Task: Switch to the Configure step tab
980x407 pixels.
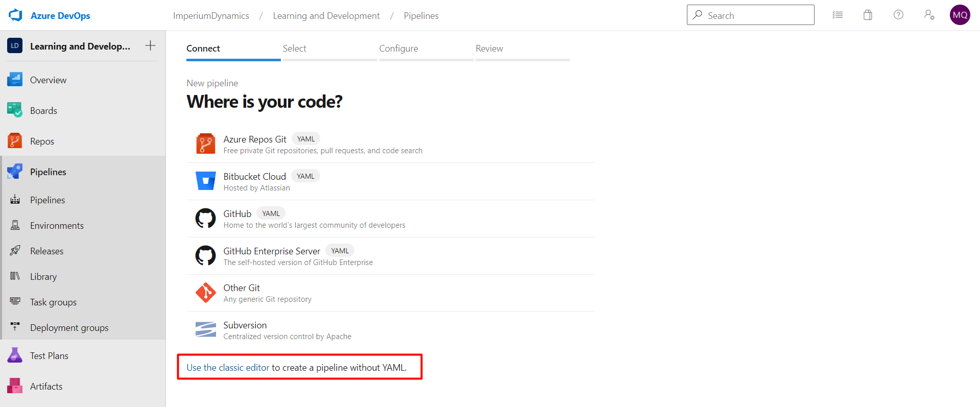Action: (398, 49)
